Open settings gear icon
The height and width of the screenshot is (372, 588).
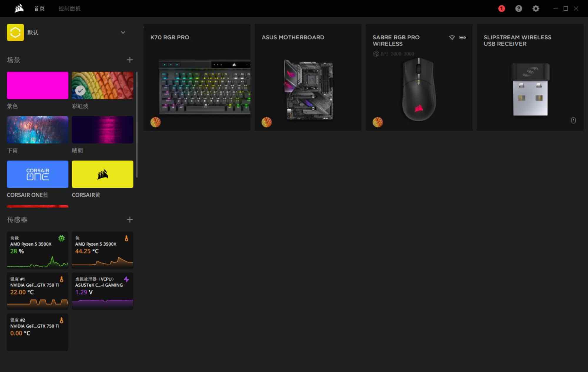536,9
